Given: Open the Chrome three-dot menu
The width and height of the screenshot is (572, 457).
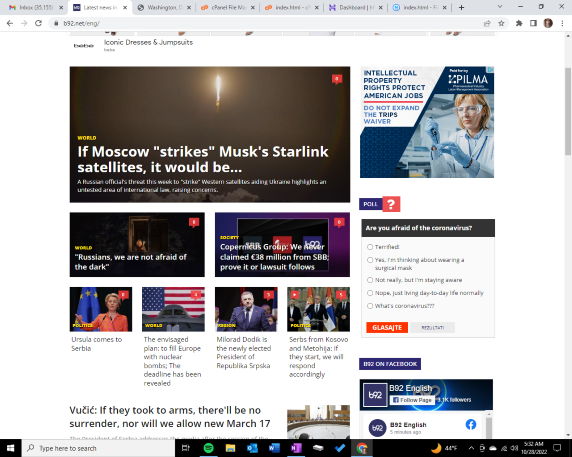Looking at the screenshot, I should (562, 23).
